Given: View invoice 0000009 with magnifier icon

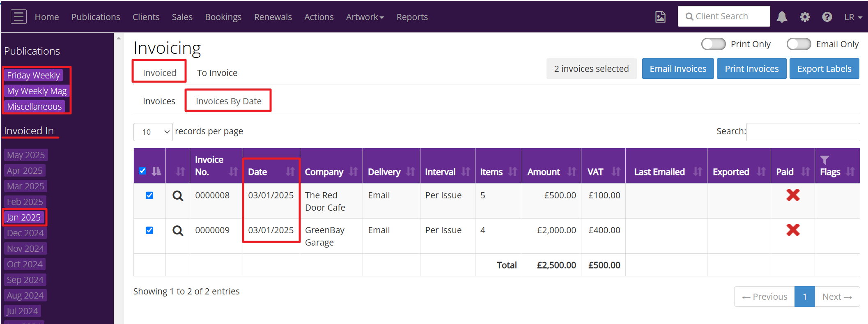Looking at the screenshot, I should coord(178,230).
